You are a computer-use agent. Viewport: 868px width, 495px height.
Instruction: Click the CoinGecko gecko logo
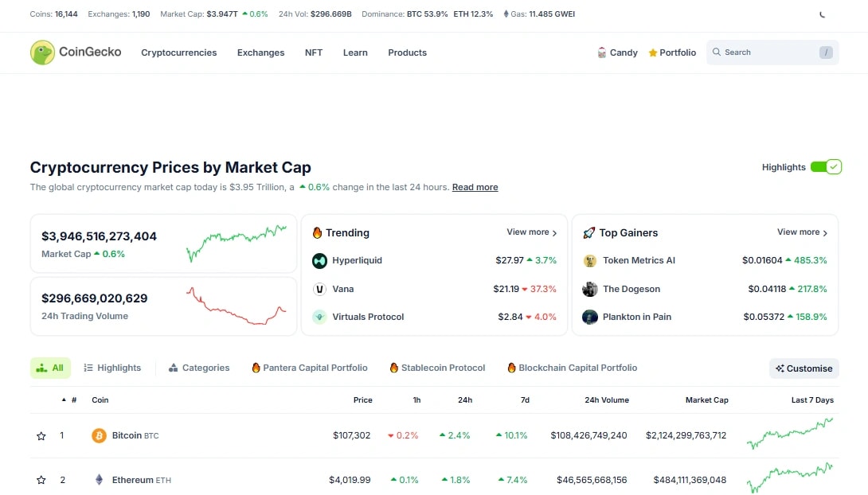[42, 53]
